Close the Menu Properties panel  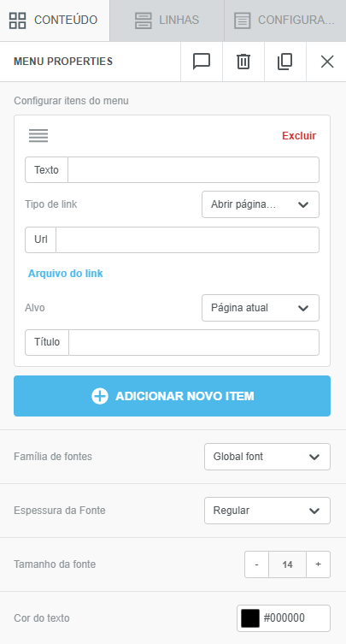(x=326, y=62)
